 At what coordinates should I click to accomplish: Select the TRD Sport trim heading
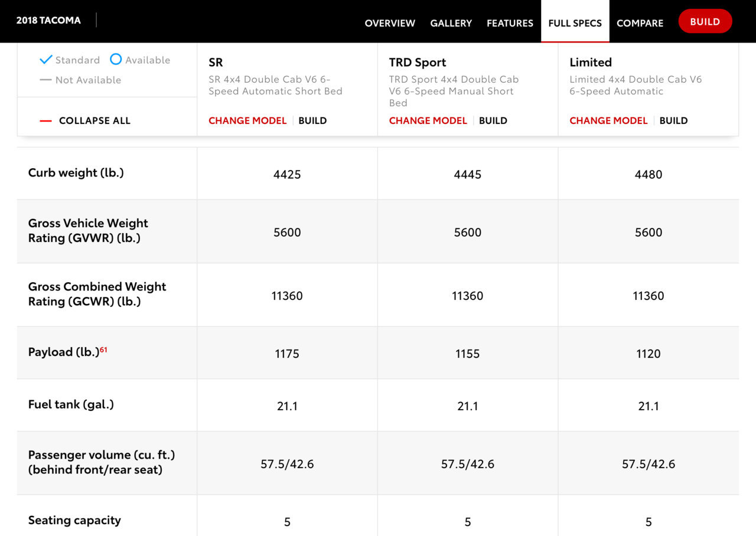(x=418, y=62)
